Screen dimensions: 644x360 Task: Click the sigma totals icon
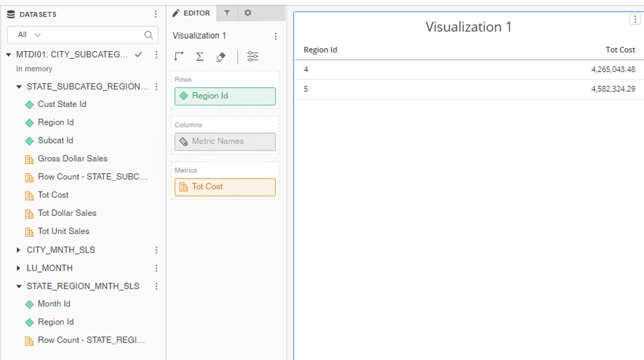click(x=200, y=57)
